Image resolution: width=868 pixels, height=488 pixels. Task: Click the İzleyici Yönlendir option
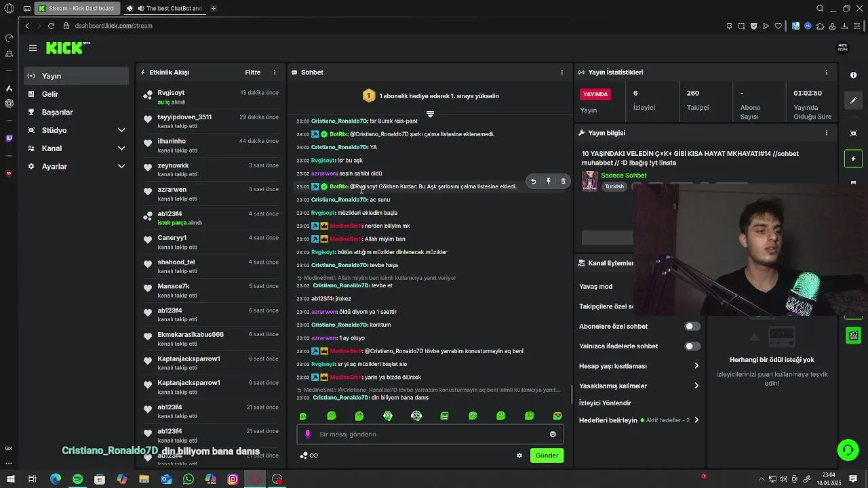pos(605,403)
